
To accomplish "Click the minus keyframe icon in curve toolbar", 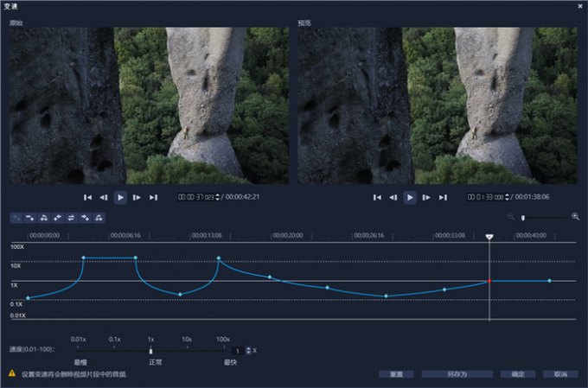I will pyautogui.click(x=30, y=218).
